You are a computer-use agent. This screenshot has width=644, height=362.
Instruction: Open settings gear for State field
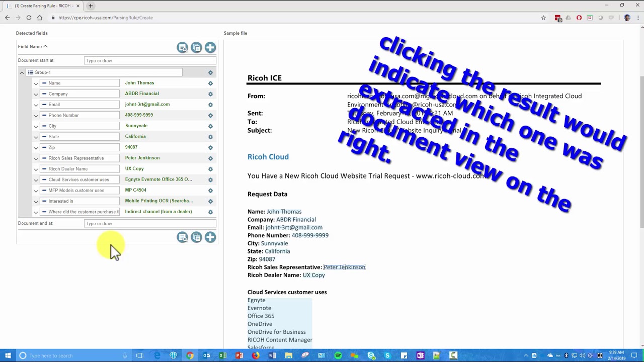[x=210, y=137]
